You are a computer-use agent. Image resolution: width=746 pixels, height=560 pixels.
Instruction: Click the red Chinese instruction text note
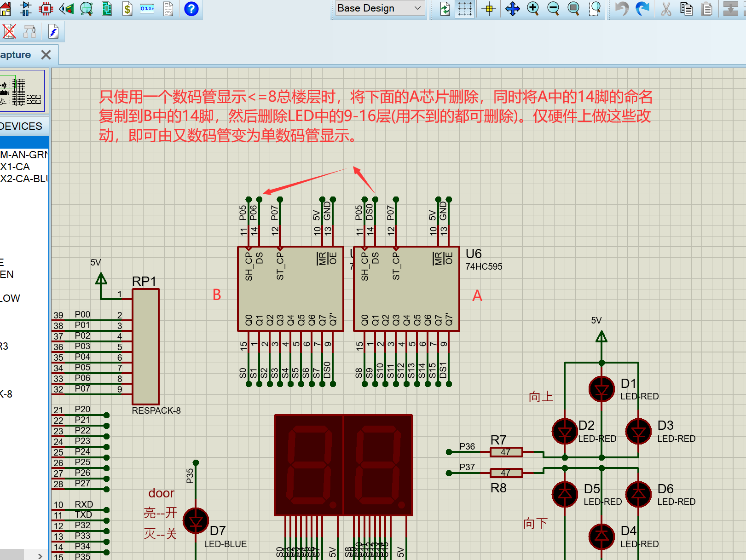[376, 116]
